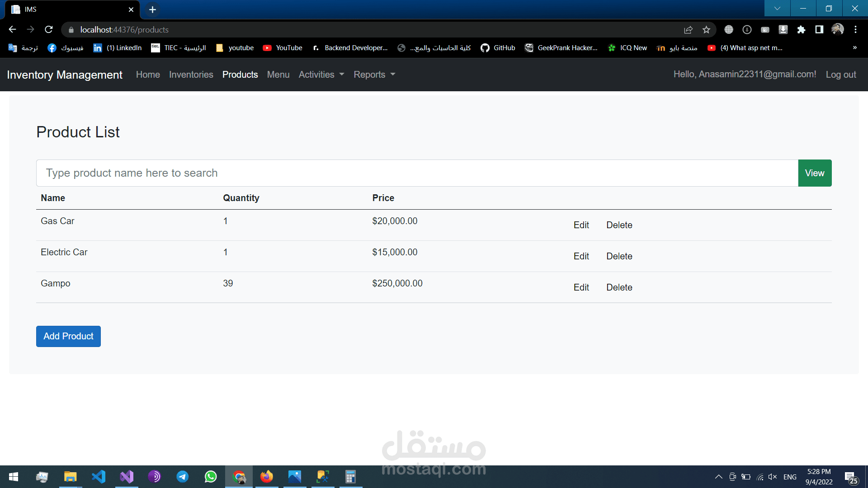Show hidden system tray icons
This screenshot has width=868, height=488.
pos(718,477)
